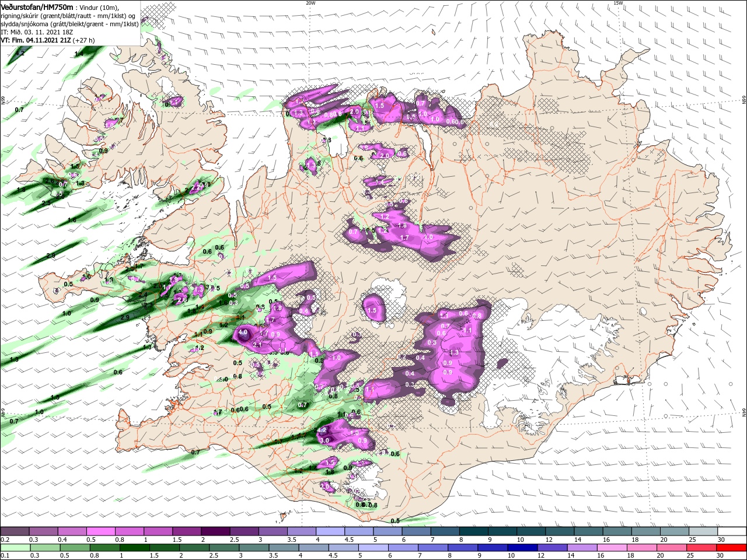Click the 'VT: Fim. 04.11.2021 21Z (+27 h)' line
747x560 pixels.
pyautogui.click(x=48, y=40)
